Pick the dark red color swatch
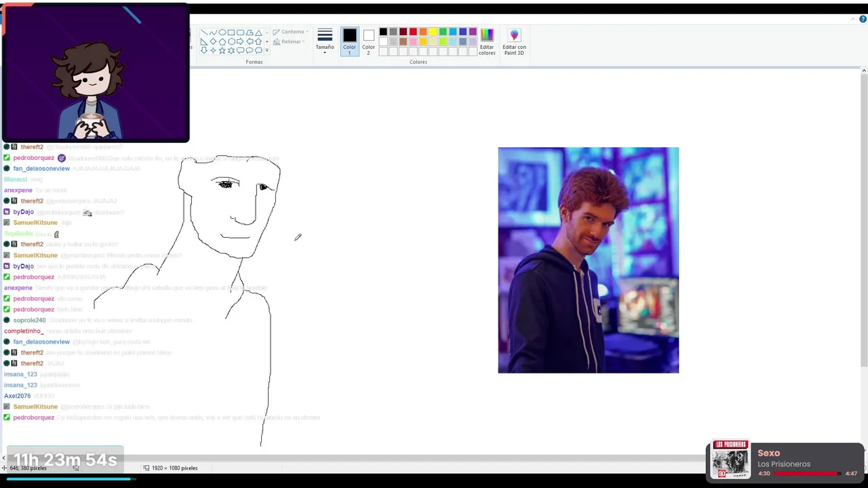The width and height of the screenshot is (868, 488). (x=403, y=32)
